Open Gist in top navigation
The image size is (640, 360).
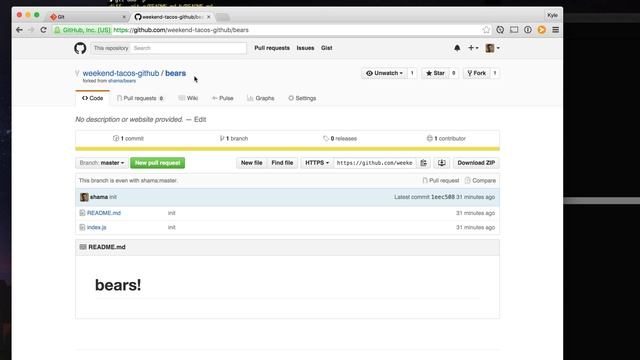pyautogui.click(x=327, y=48)
